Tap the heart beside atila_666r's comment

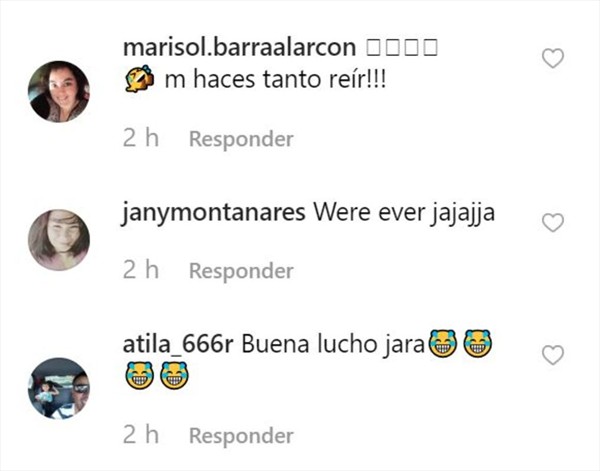click(x=553, y=355)
